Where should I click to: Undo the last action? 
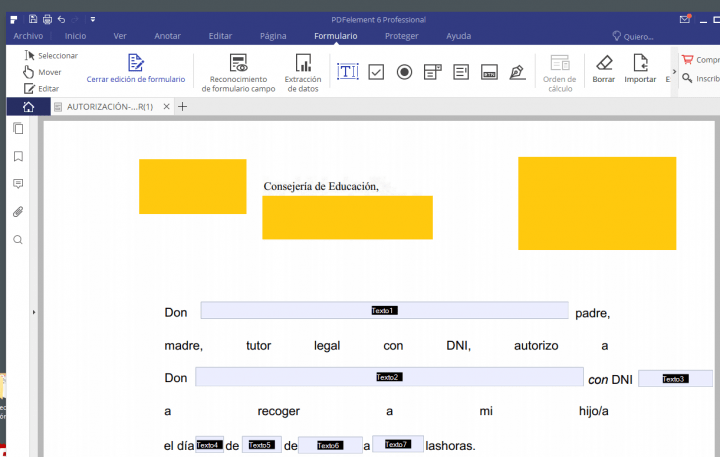click(61, 19)
